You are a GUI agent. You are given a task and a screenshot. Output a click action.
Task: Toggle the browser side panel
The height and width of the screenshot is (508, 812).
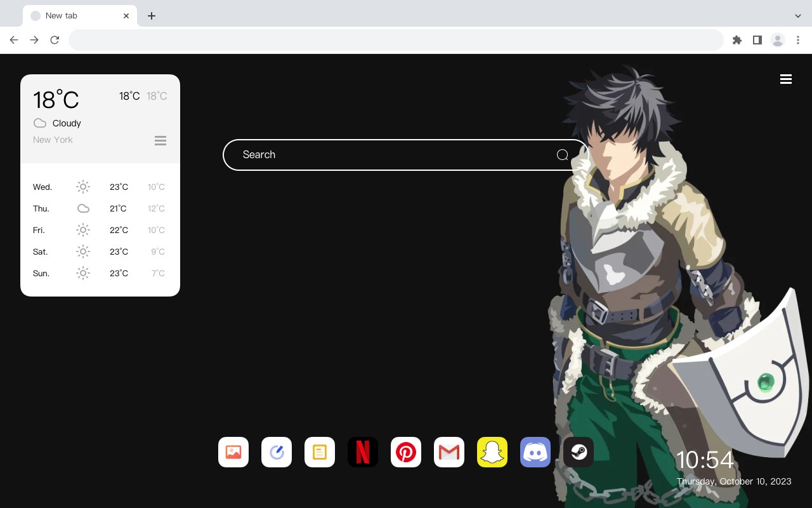(x=757, y=40)
